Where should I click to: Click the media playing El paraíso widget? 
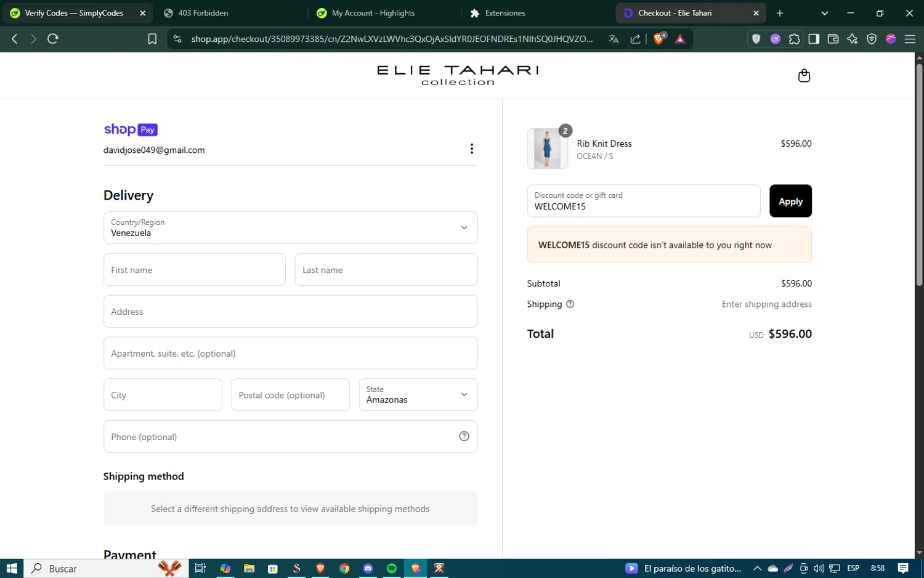click(x=684, y=568)
